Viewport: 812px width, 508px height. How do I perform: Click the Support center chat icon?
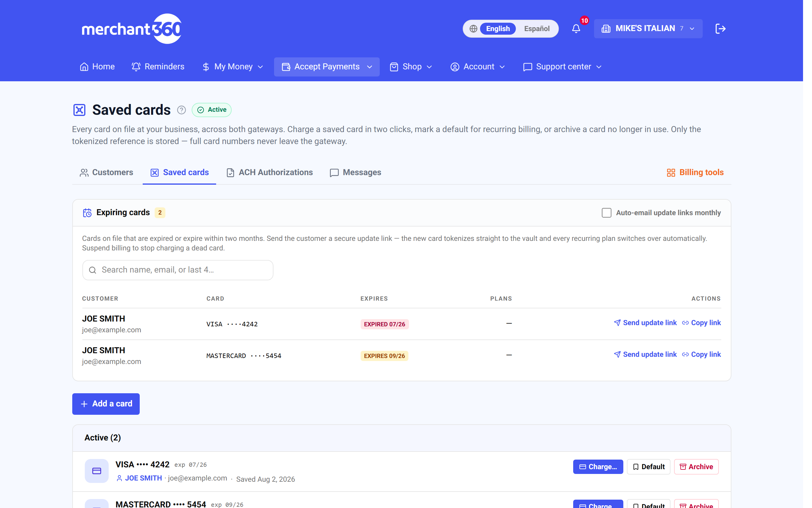point(527,67)
